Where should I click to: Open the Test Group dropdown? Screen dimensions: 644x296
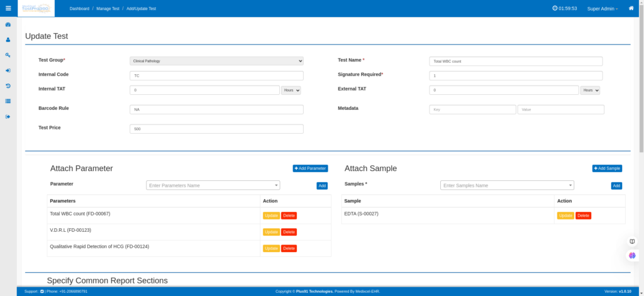coord(216,61)
